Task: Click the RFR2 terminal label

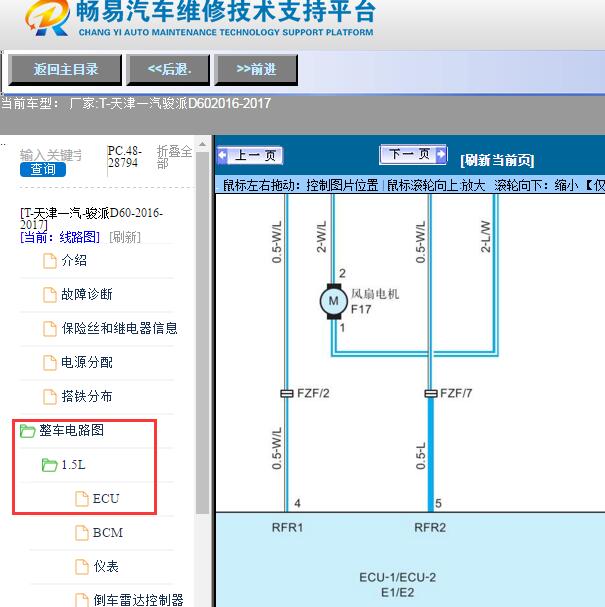Action: click(x=430, y=527)
